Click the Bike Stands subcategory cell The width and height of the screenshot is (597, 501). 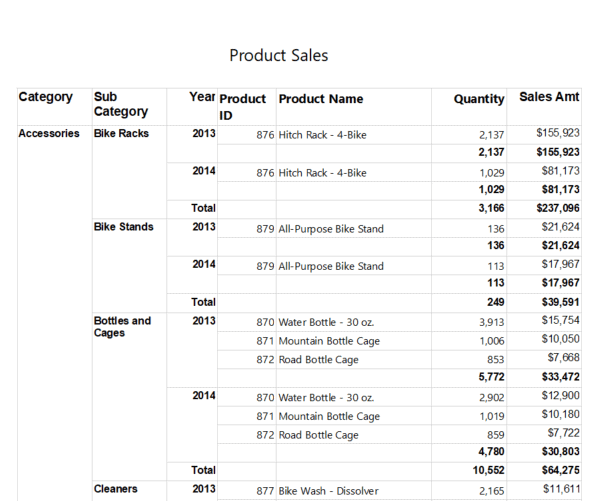124,227
